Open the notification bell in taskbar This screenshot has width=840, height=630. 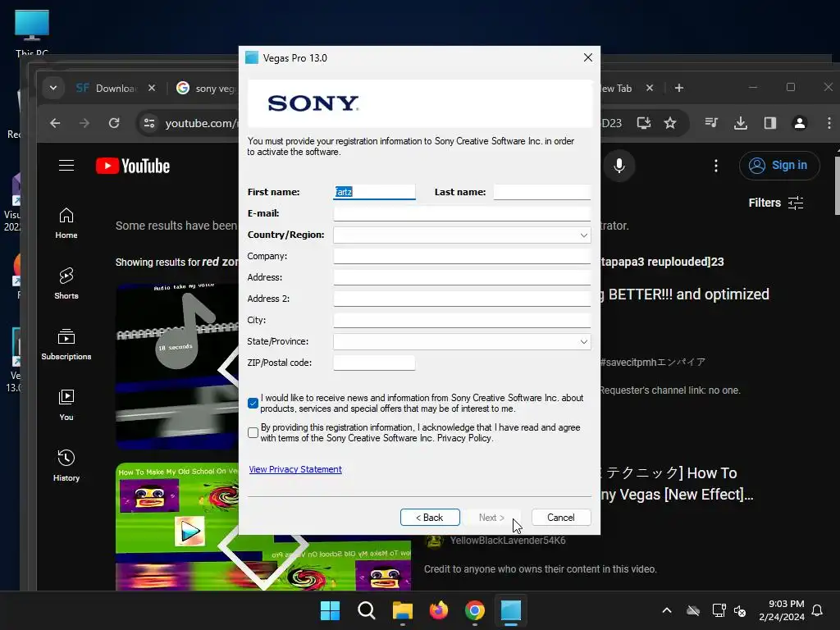tap(818, 610)
